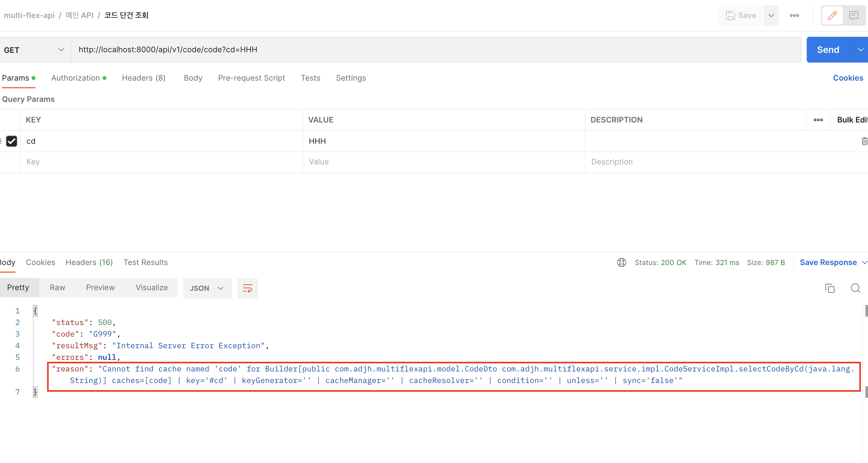Open the JSON format dropdown

(x=207, y=288)
